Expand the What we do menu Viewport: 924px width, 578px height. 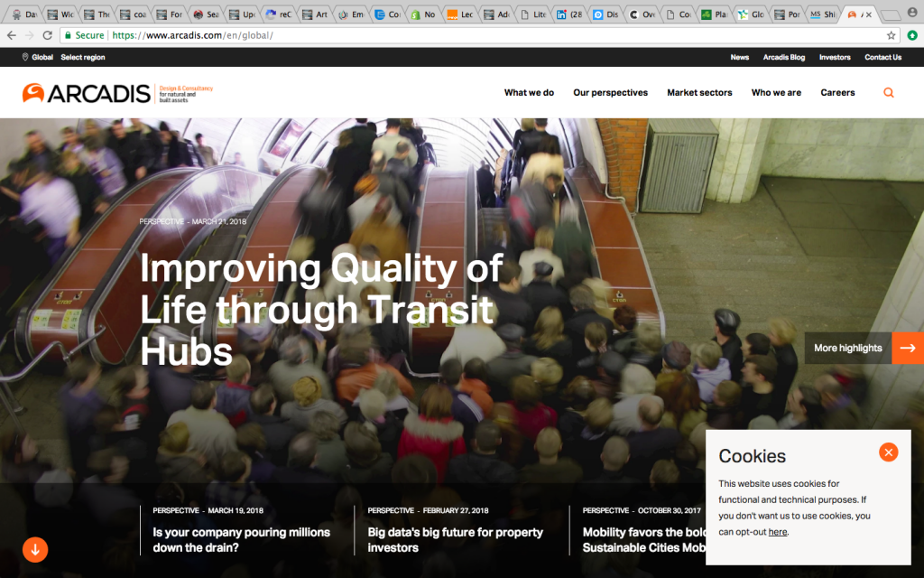pyautogui.click(x=529, y=92)
